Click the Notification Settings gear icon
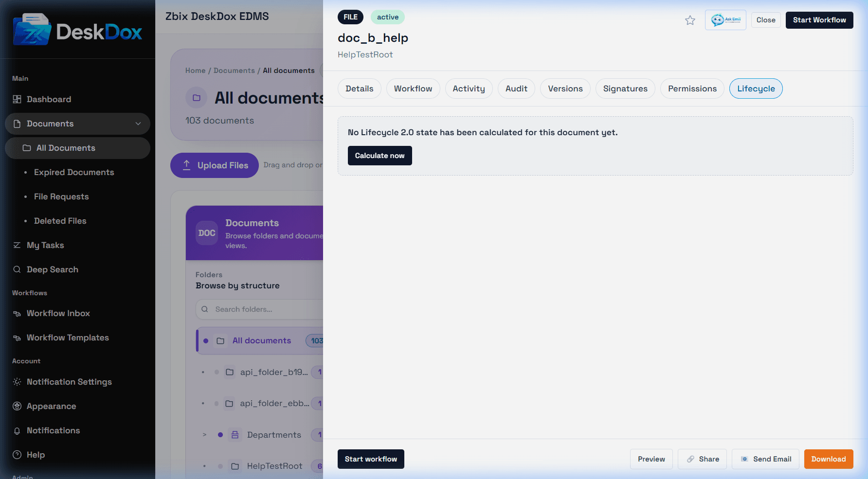 pos(17,382)
